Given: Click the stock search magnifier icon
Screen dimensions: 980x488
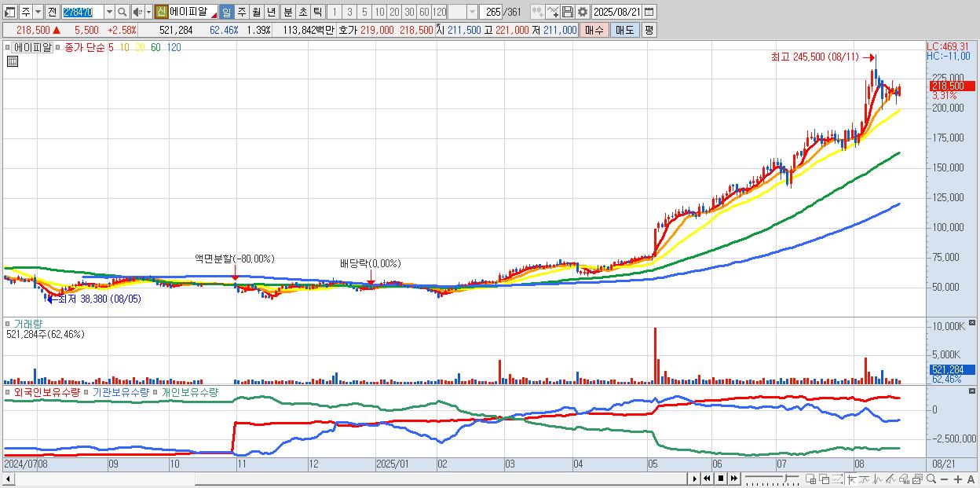Looking at the screenshot, I should pos(122,12).
